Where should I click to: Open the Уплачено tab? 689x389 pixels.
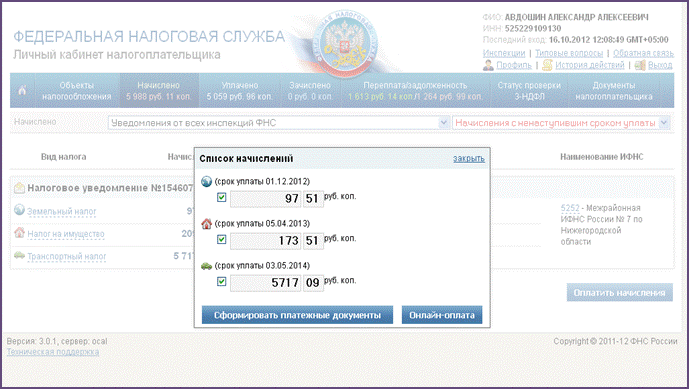tap(239, 91)
